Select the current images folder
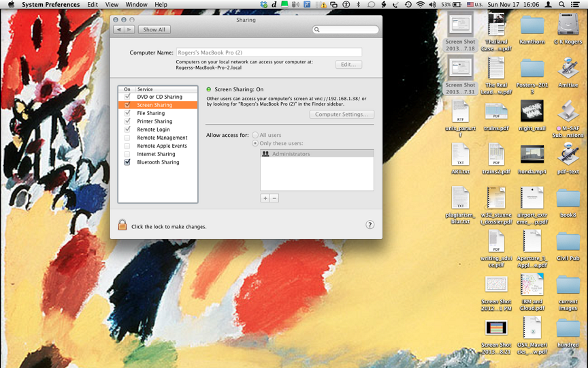588x368 pixels. tap(568, 285)
